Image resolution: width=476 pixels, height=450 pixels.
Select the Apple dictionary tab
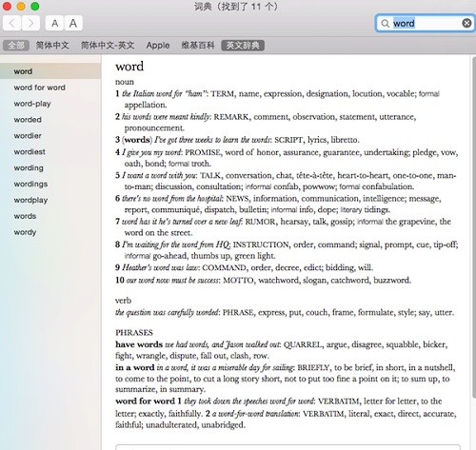(x=158, y=46)
